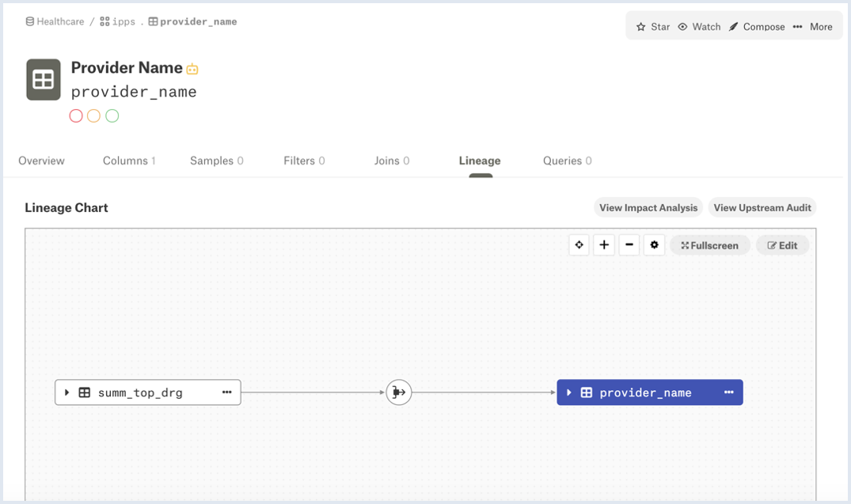Click View Impact Analysis
This screenshot has width=851, height=504.
click(648, 208)
